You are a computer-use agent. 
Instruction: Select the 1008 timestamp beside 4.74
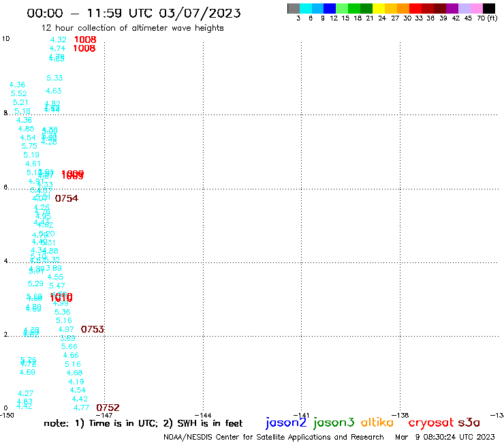pos(84,48)
